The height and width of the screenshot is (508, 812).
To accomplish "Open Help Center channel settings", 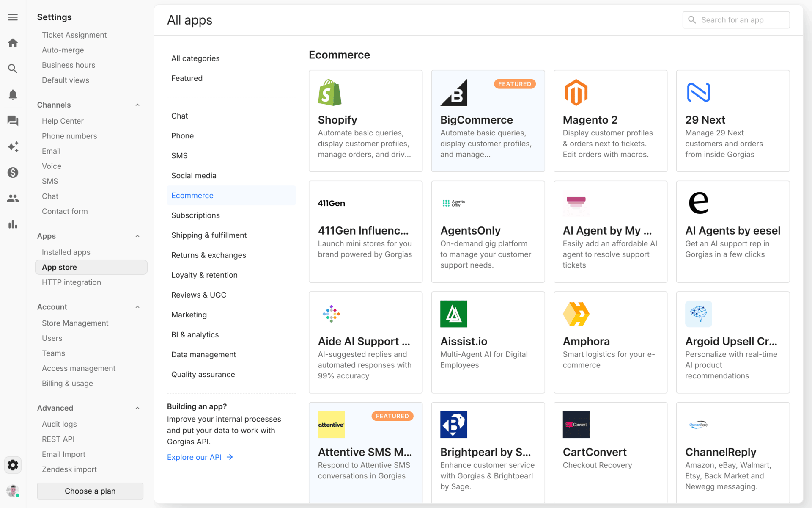I will (91, 121).
